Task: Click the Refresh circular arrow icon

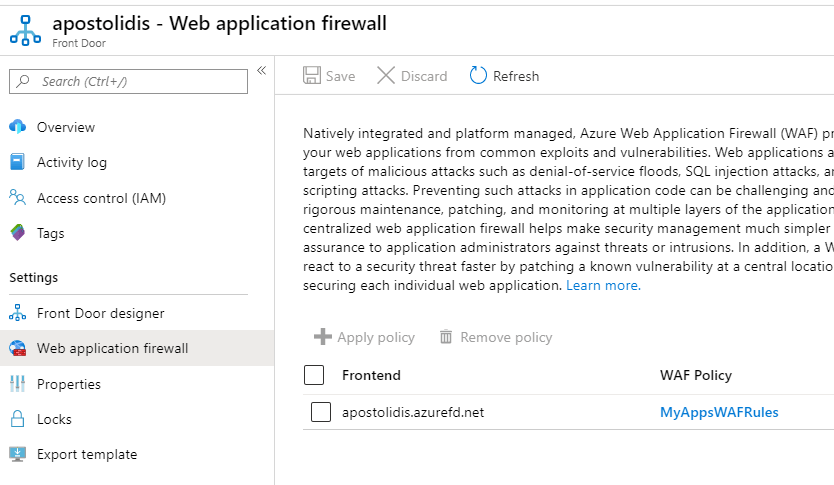Action: (478, 76)
